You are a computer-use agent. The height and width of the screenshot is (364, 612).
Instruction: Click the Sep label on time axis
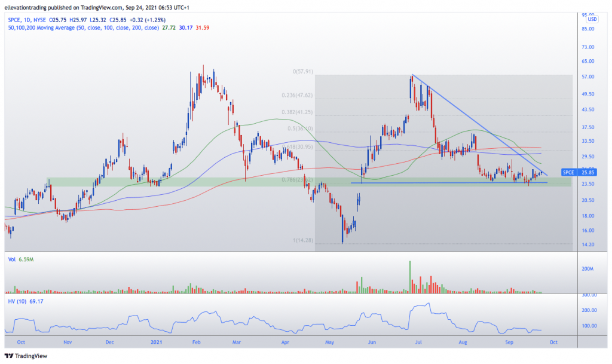click(509, 342)
